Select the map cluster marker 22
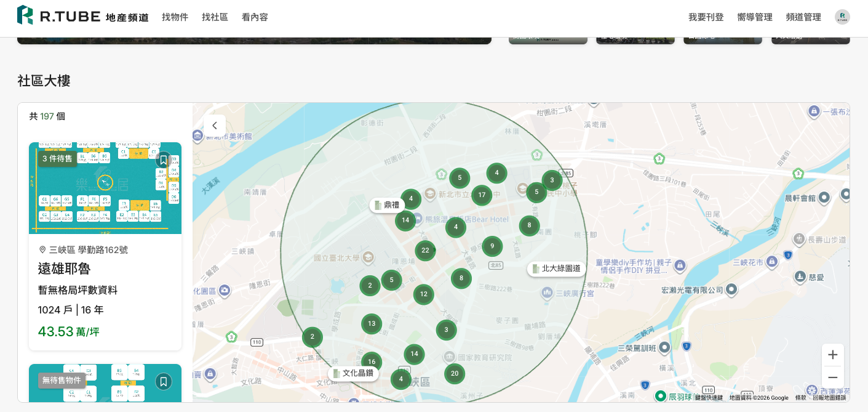This screenshot has width=868, height=412. click(x=425, y=251)
